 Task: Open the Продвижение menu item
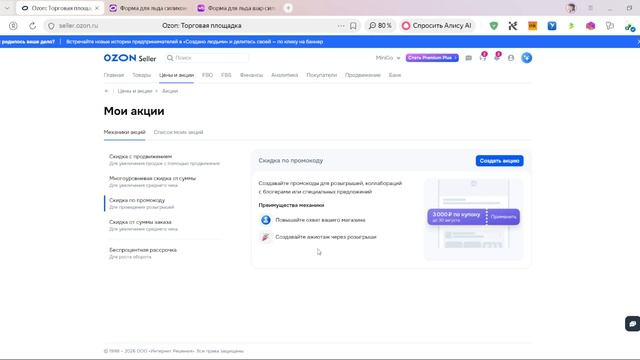tap(363, 75)
